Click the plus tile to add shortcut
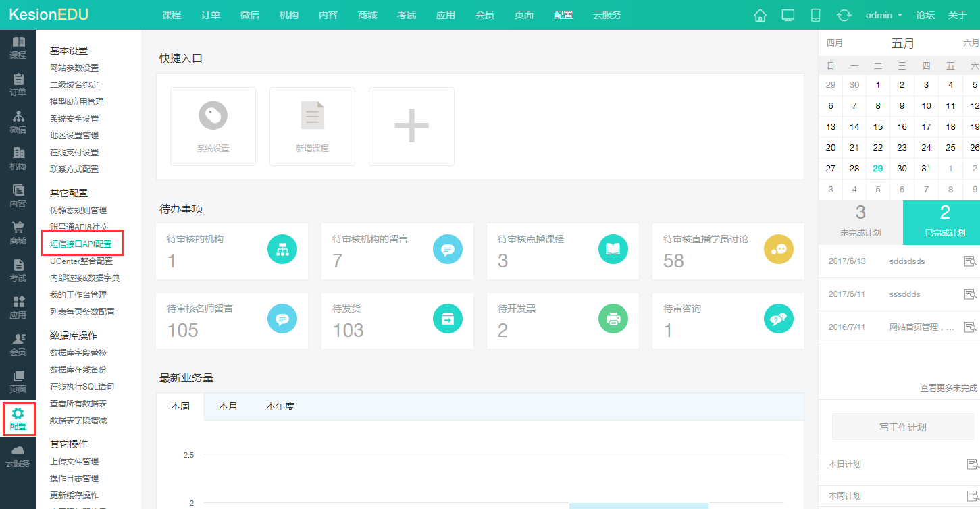Image resolution: width=980 pixels, height=509 pixels. click(x=411, y=126)
